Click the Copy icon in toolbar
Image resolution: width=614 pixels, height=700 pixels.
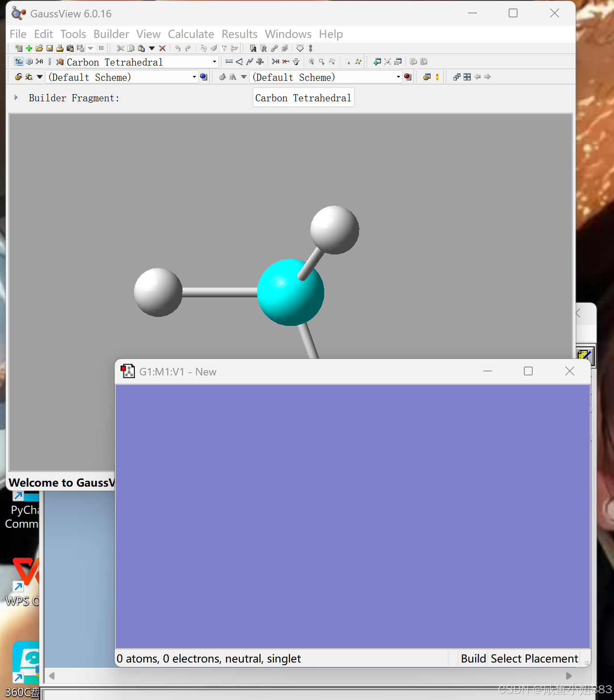pos(131,48)
